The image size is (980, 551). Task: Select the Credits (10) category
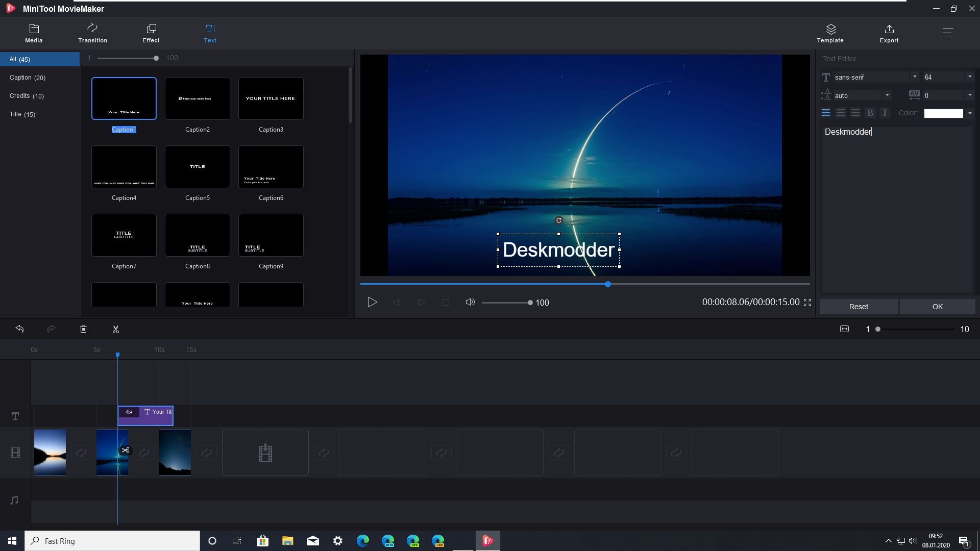pyautogui.click(x=27, y=96)
